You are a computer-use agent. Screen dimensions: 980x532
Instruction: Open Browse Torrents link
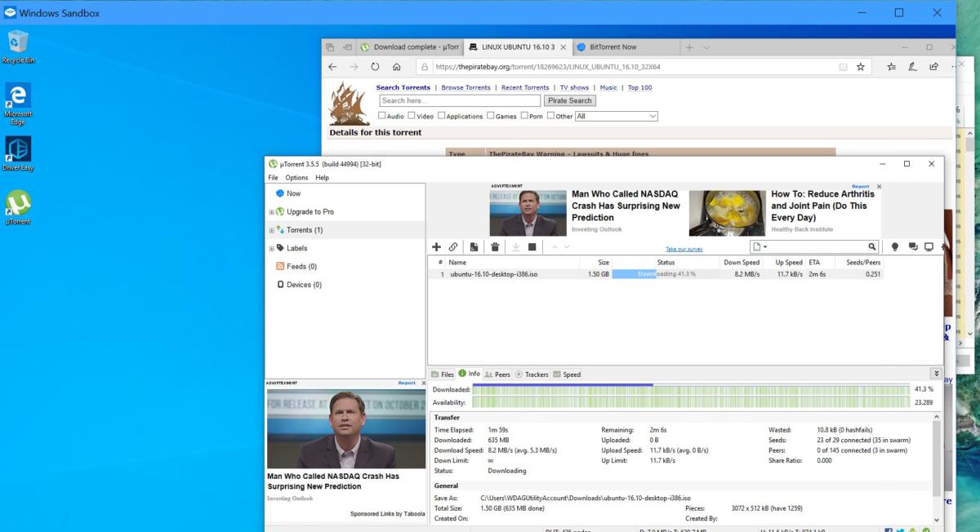(x=465, y=87)
